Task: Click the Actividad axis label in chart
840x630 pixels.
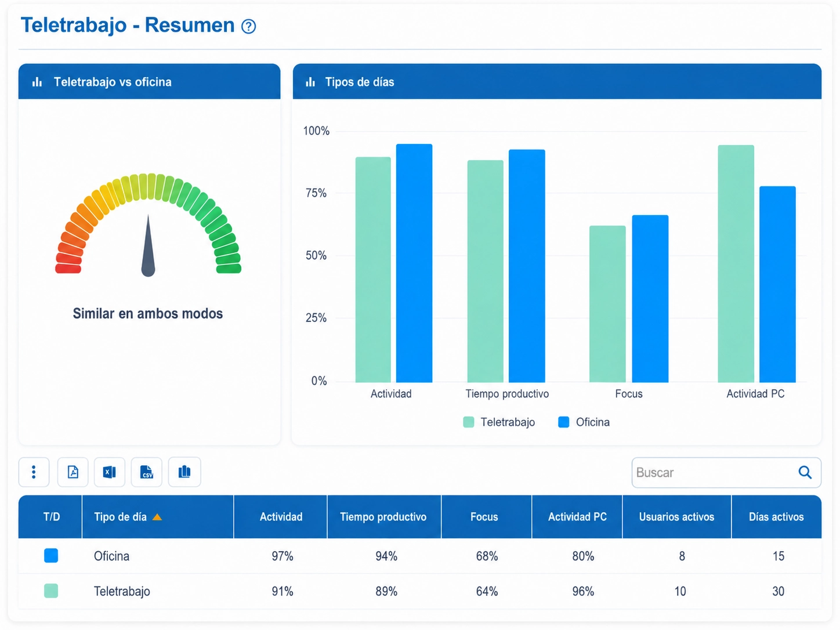Action: pos(391,394)
